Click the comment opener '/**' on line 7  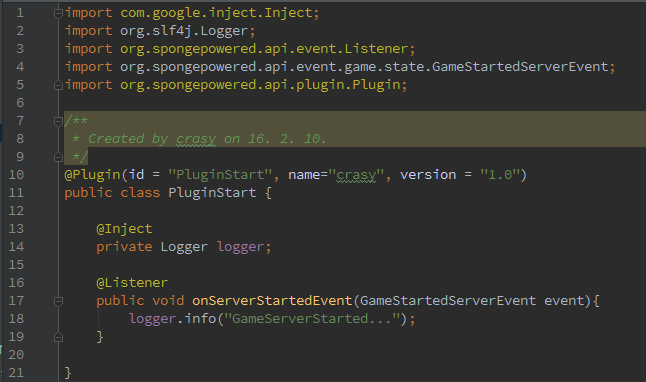[x=76, y=121]
